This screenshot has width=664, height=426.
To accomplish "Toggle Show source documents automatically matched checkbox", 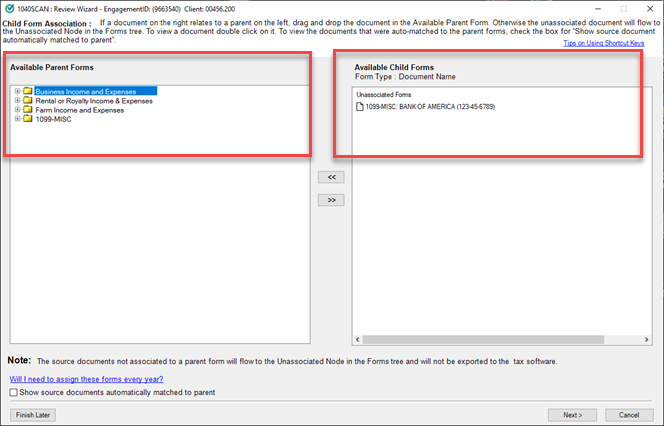I will [14, 393].
